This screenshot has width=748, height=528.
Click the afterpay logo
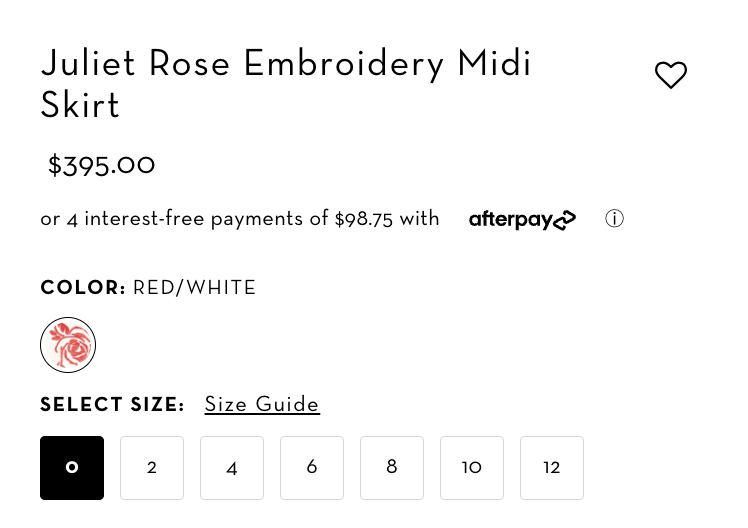click(x=522, y=219)
